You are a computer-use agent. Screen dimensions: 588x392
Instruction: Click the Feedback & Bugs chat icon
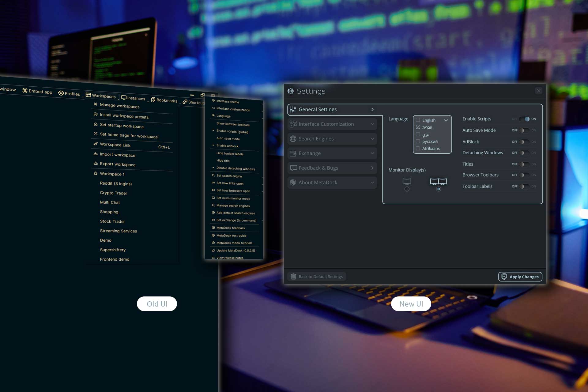pos(293,168)
